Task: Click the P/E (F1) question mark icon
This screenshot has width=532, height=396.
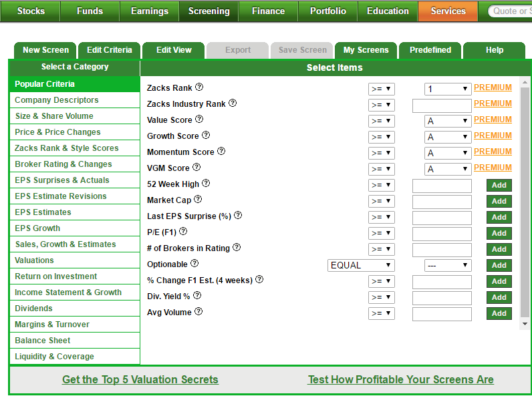Action: coord(183,232)
